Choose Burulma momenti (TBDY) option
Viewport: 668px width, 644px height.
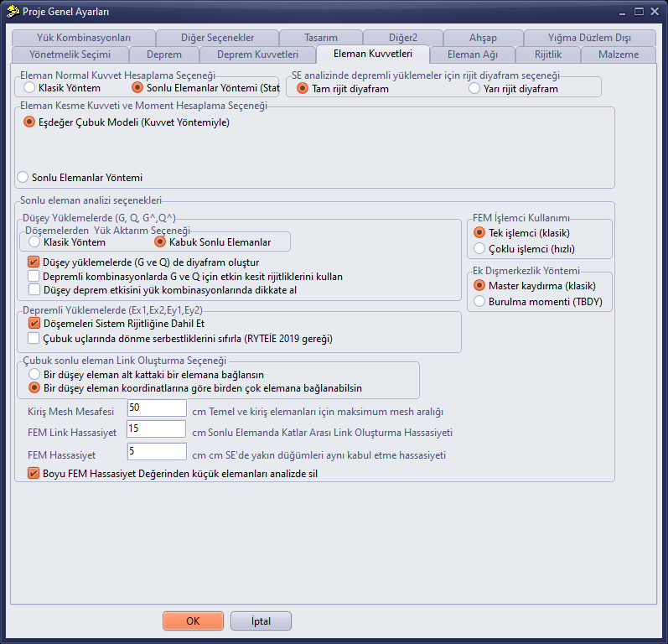click(538, 301)
